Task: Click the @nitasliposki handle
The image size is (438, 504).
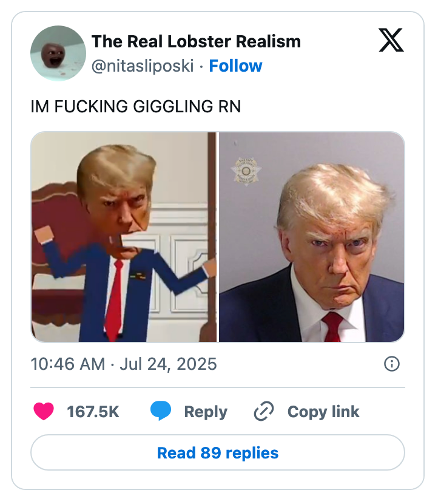Action: [x=143, y=66]
